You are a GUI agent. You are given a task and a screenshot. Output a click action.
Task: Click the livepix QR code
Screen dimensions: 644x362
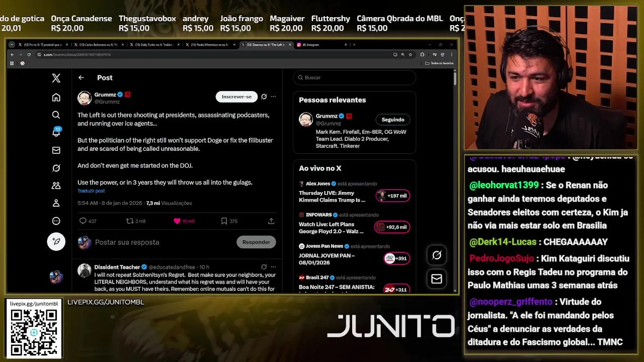(34, 332)
